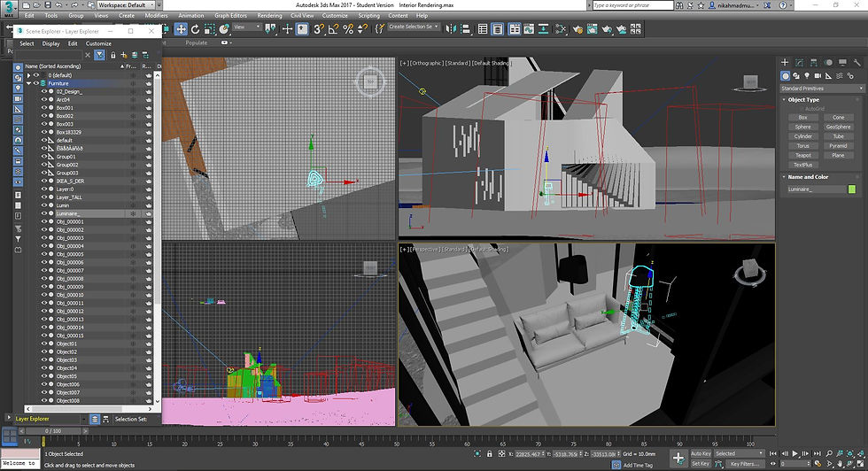Expand the 0 (default) layer
Screen dimensions: 868x471
click(28, 75)
